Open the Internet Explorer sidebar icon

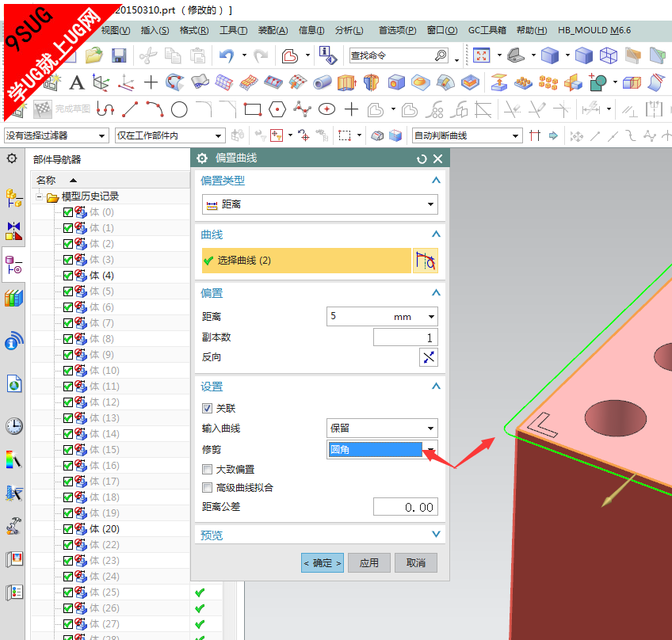[x=14, y=384]
